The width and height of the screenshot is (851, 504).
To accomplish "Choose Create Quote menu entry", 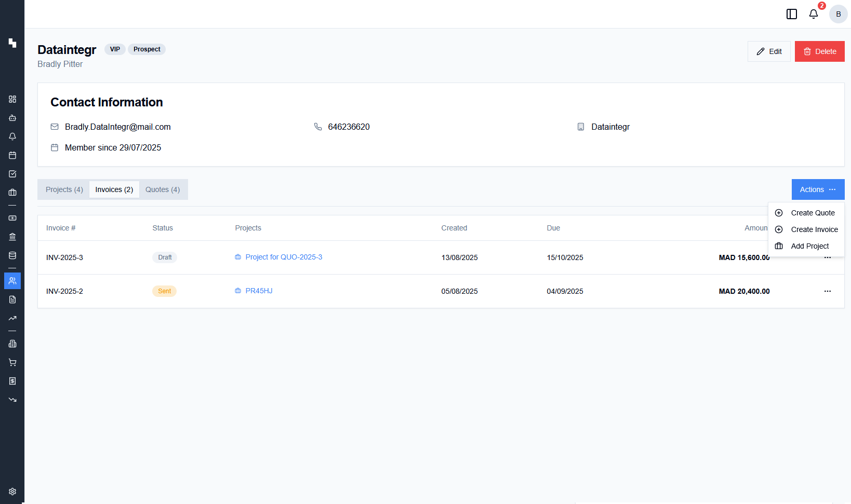I will coord(813,213).
